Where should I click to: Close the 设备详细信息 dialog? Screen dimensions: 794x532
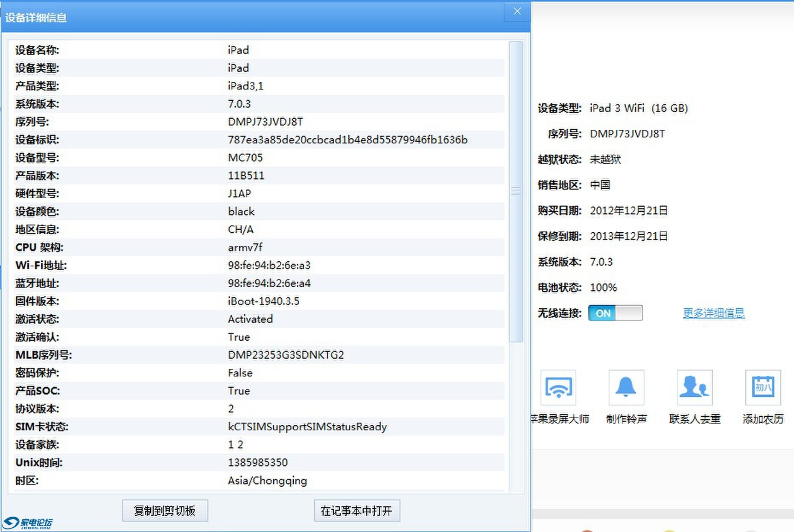pos(517,12)
